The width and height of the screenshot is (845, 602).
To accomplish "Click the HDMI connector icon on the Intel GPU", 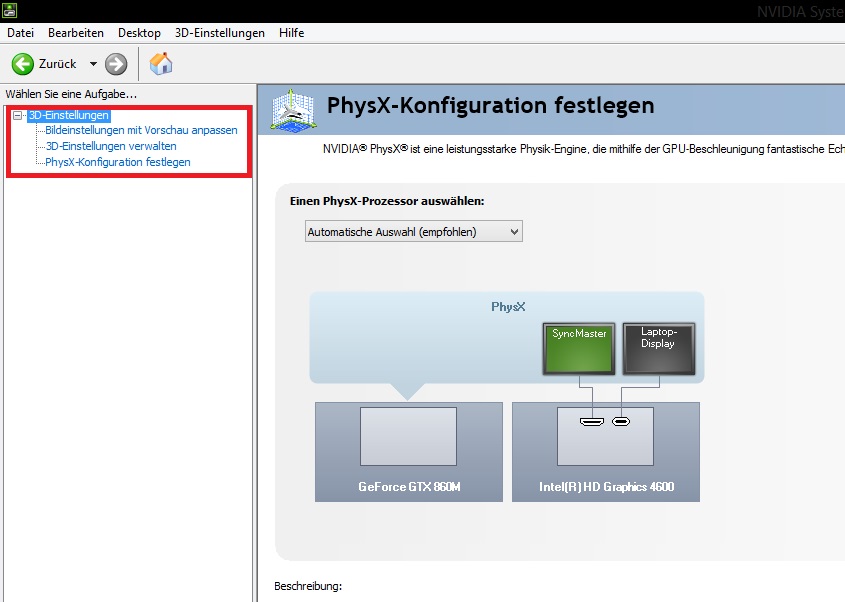I will coord(592,421).
